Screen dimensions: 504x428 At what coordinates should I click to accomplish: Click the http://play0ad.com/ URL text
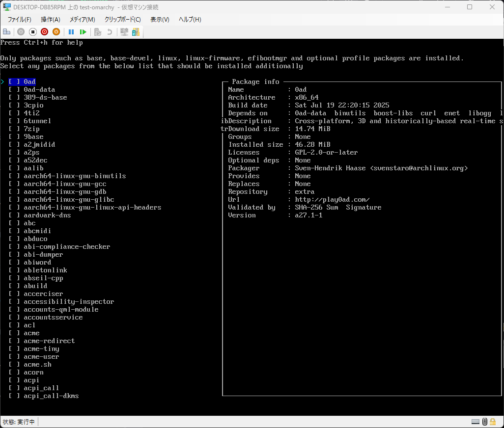pos(333,200)
